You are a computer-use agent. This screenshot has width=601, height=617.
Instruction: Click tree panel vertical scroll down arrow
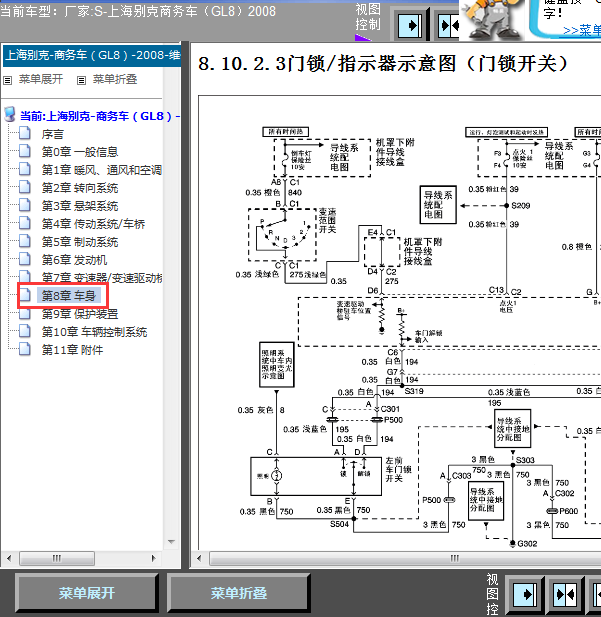point(171,542)
